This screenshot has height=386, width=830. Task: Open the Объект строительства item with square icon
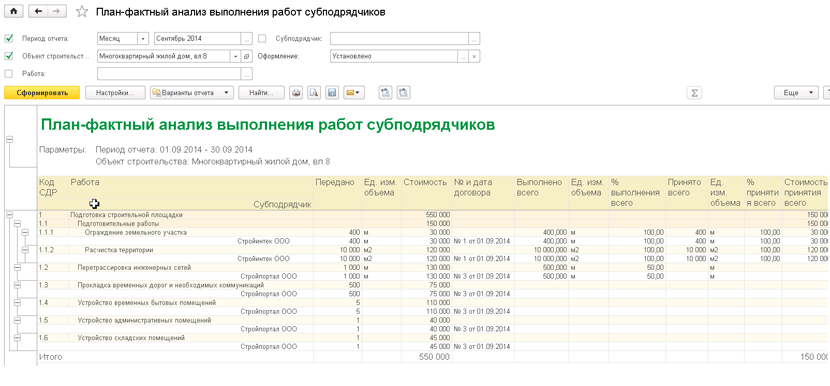(247, 56)
